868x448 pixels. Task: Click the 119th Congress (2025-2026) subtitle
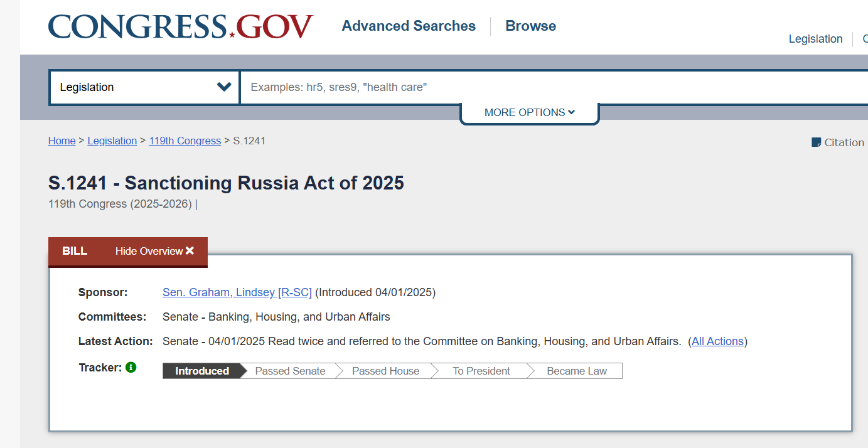[120, 204]
